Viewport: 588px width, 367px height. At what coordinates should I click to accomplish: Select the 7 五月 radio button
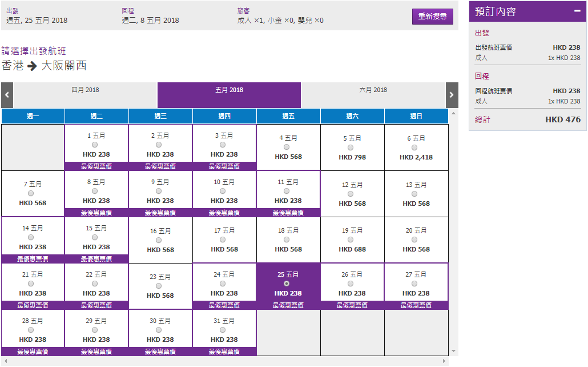click(x=31, y=193)
